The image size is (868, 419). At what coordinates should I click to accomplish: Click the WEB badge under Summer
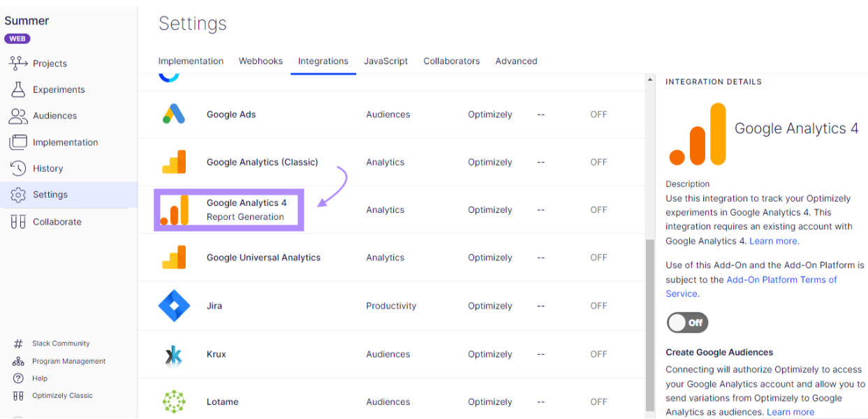click(17, 39)
